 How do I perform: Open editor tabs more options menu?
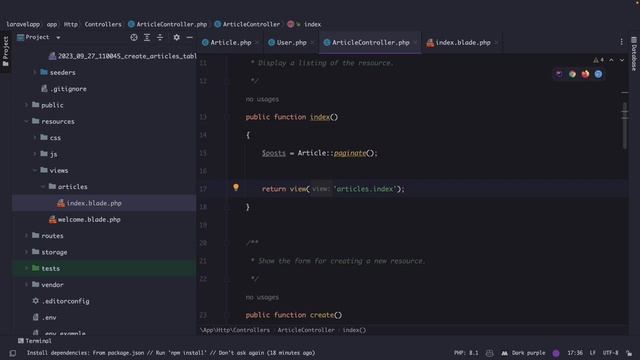(x=621, y=42)
